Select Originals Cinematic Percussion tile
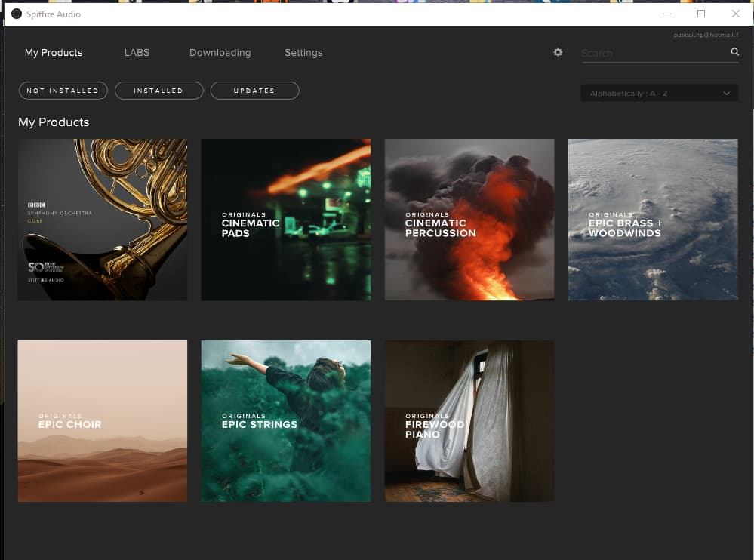This screenshot has width=754, height=560. (x=469, y=220)
